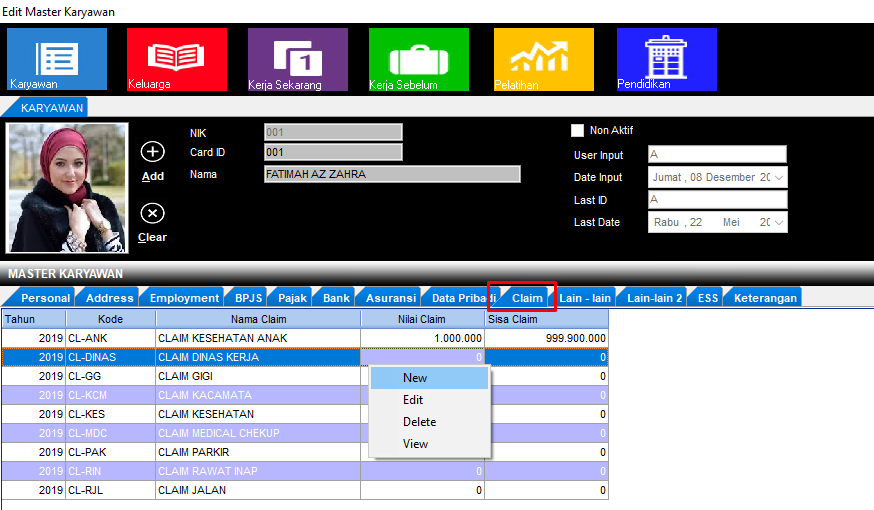874x510 pixels.
Task: Click the User Input field
Action: pos(717,155)
